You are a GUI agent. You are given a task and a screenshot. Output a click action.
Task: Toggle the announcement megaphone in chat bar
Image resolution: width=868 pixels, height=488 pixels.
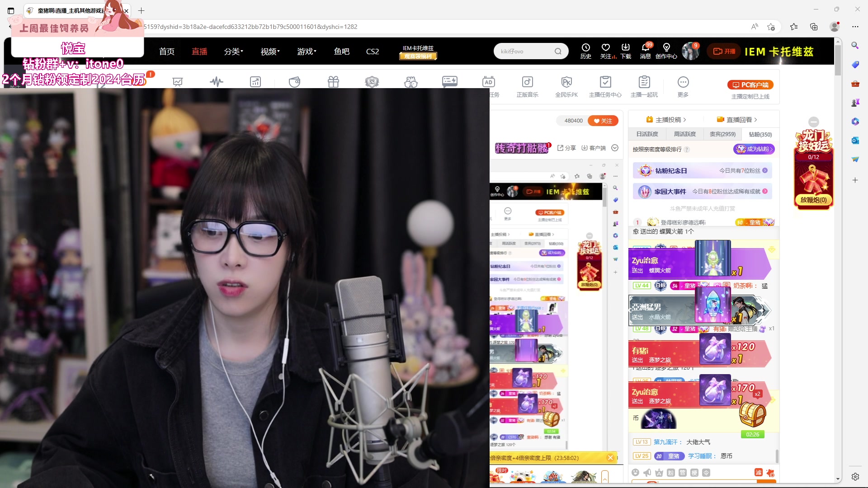click(x=646, y=472)
